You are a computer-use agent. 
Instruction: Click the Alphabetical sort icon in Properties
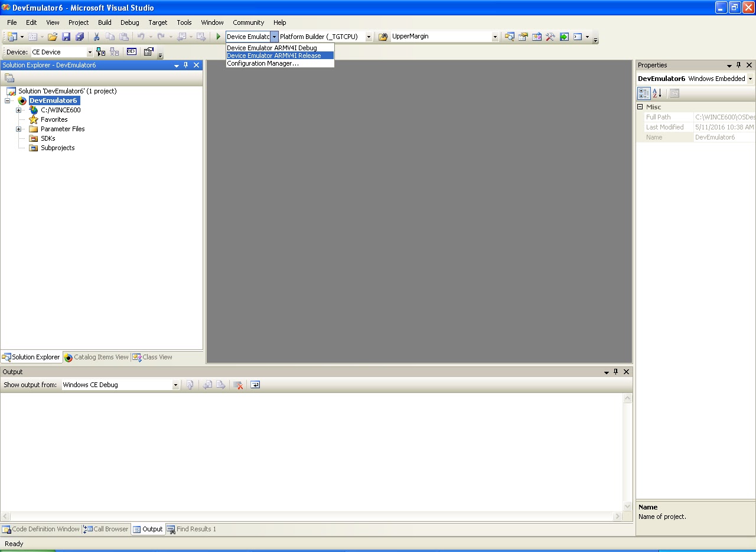(657, 93)
